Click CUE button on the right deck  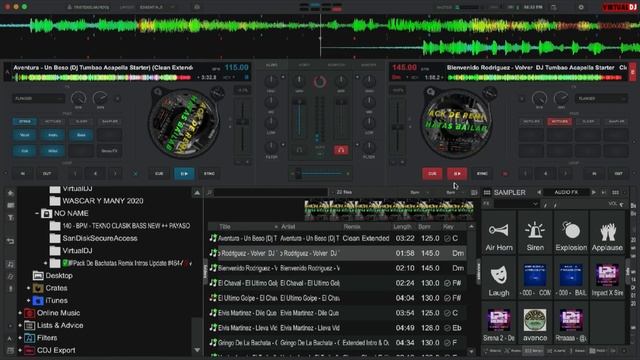pos(432,173)
